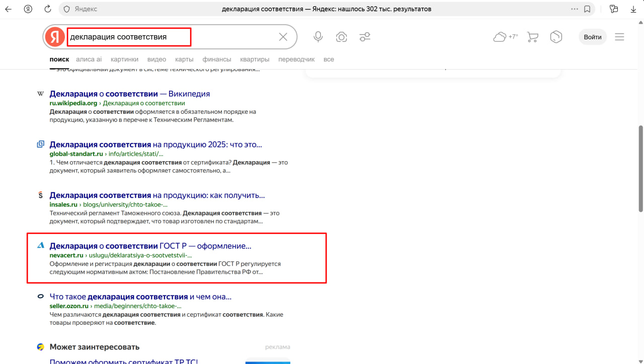Click the hexagon icon next to the cart

click(x=556, y=37)
